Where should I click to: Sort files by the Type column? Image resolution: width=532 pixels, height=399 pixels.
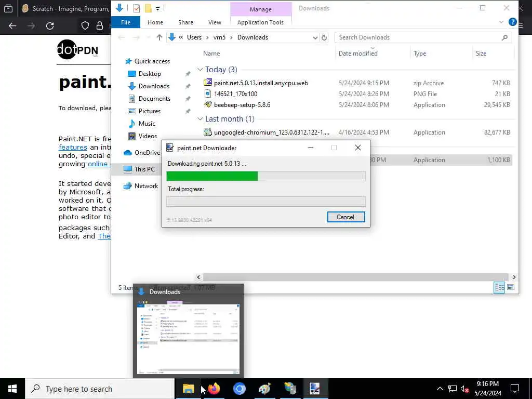(419, 54)
